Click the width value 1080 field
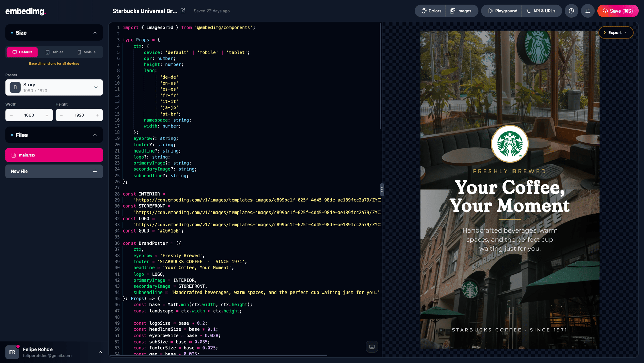644x363 pixels. click(x=29, y=115)
